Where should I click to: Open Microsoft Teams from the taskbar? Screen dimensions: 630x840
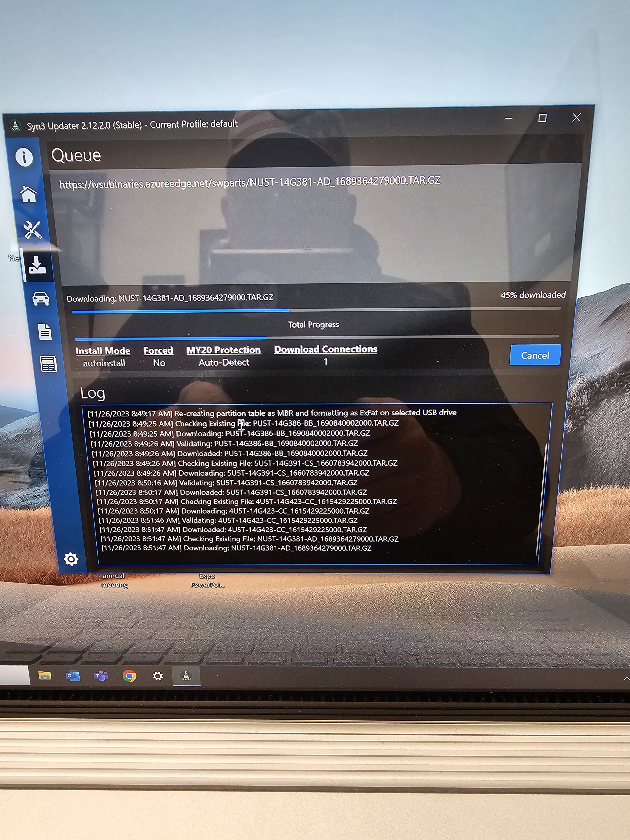point(101,676)
